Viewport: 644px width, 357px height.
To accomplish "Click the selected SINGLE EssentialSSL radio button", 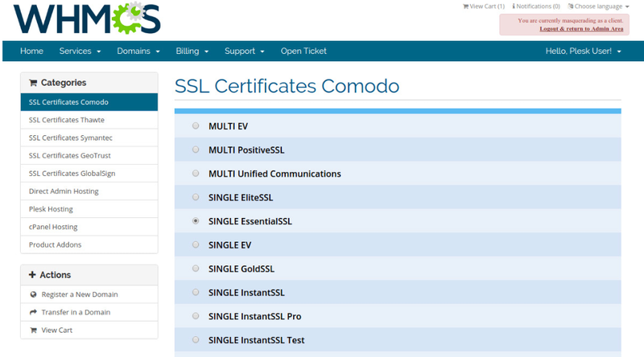I will point(196,221).
